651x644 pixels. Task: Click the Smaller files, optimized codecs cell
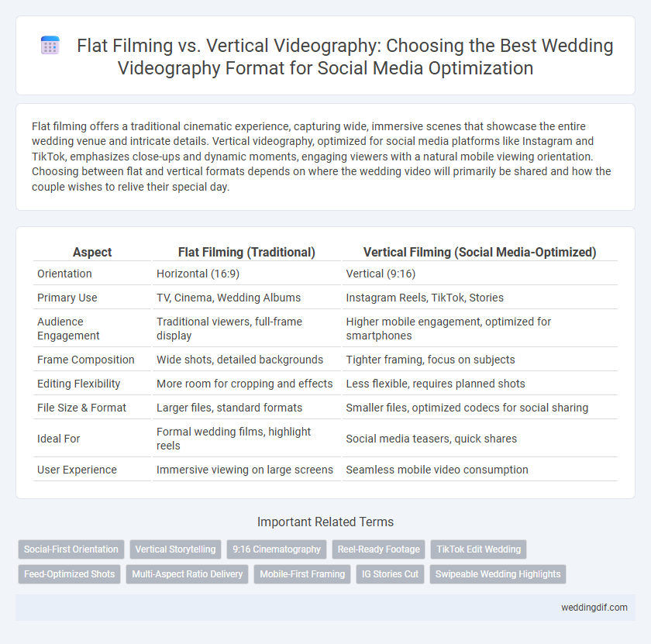[x=480, y=408]
